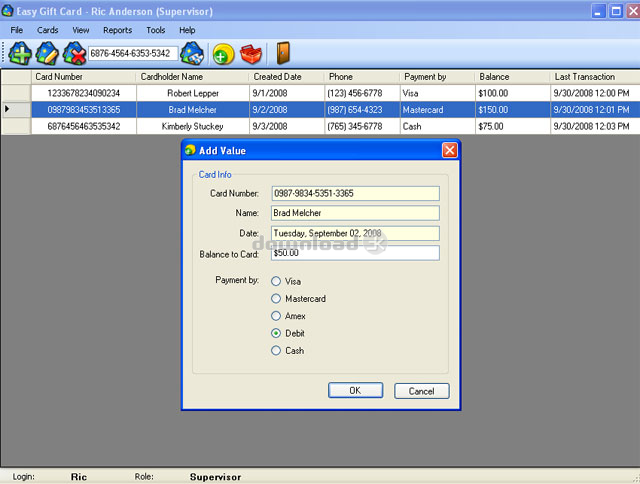This screenshot has width=640, height=484.
Task: Click the exit door icon
Action: click(283, 53)
